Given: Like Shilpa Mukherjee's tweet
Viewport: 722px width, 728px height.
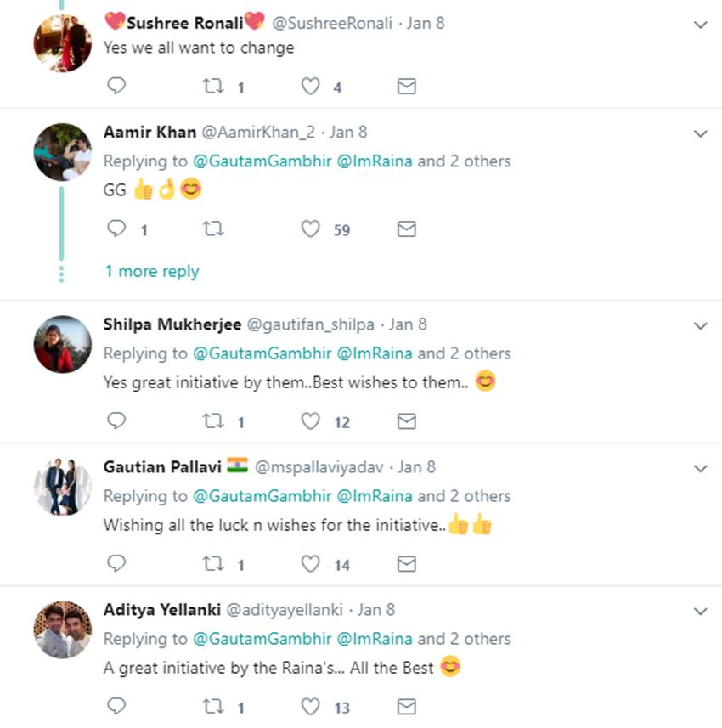Looking at the screenshot, I should tap(311, 421).
